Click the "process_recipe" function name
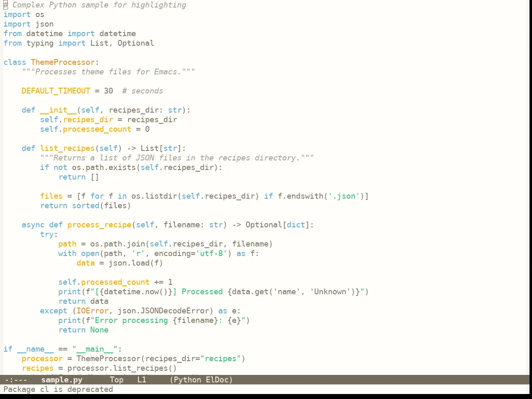 click(x=99, y=225)
